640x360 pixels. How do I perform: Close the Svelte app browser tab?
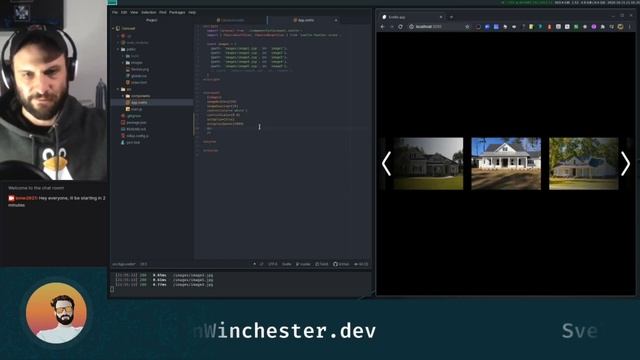[441, 17]
